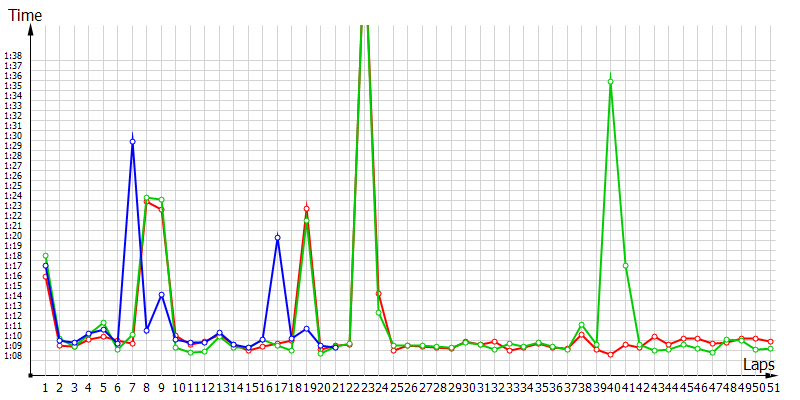Screen dimensions: 800x400
Task: Click the blue peak data point at lap 17
Action: tap(277, 238)
